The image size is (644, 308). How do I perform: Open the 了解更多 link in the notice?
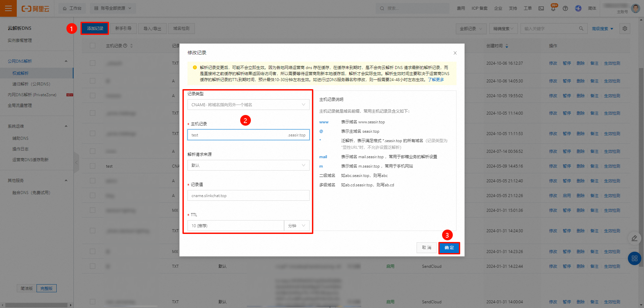pyautogui.click(x=436, y=79)
